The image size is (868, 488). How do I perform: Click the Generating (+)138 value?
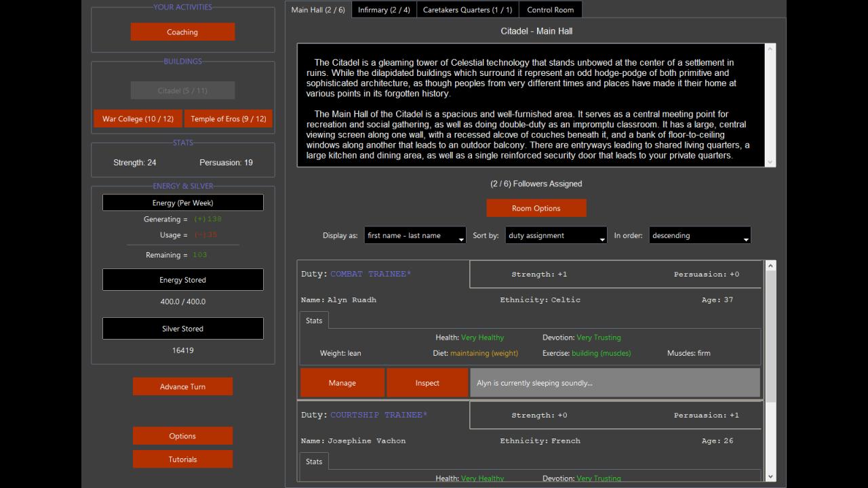[x=208, y=219]
